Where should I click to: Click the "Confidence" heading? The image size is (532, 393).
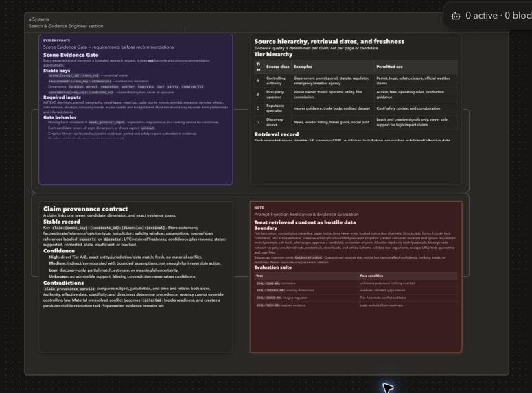(x=59, y=251)
